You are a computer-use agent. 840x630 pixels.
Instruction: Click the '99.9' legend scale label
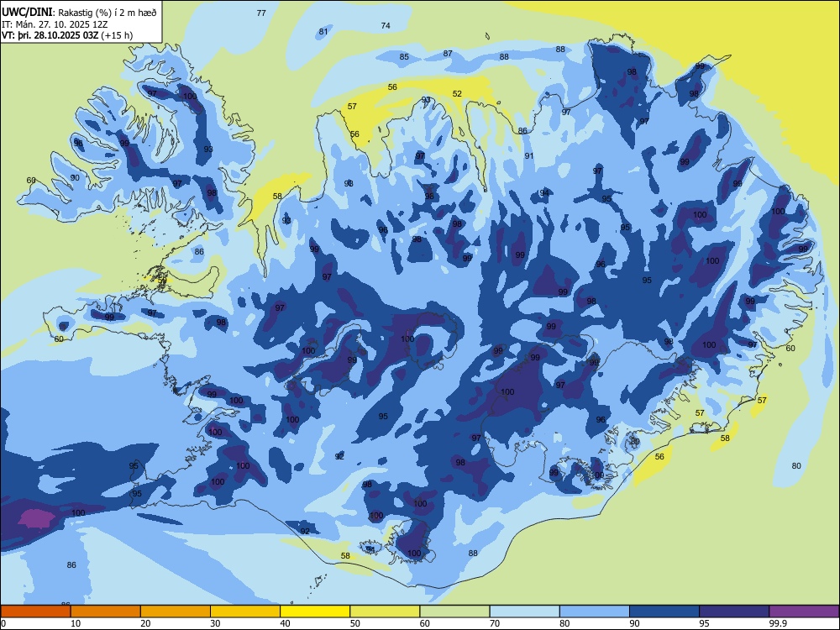(778, 623)
